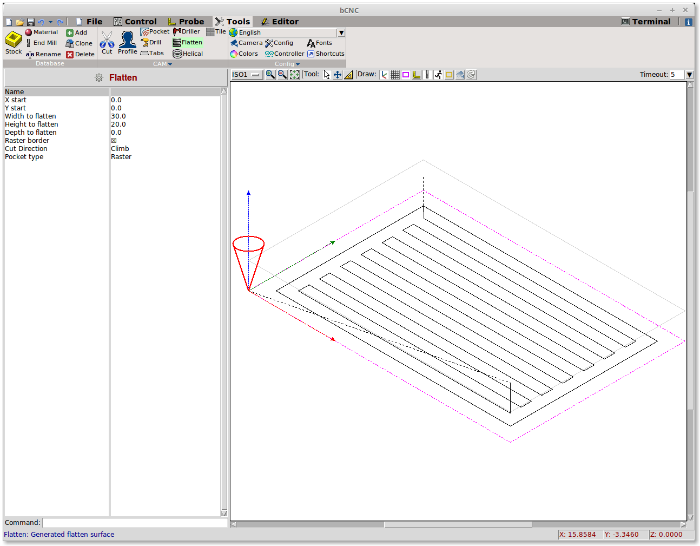Open the Colors settings
The image size is (700, 546).
[x=244, y=54]
